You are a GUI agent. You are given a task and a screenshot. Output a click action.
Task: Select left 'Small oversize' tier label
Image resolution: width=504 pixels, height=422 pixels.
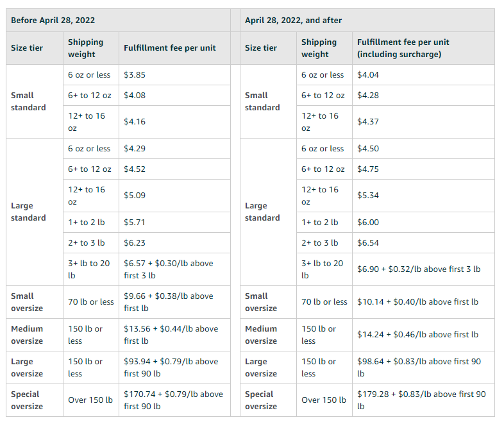click(x=27, y=302)
